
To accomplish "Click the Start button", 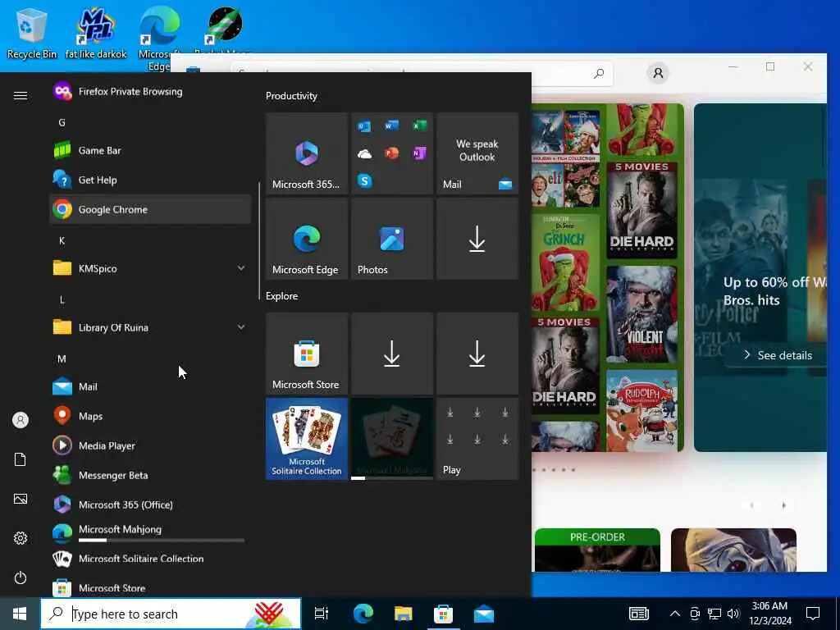I will pyautogui.click(x=20, y=614).
